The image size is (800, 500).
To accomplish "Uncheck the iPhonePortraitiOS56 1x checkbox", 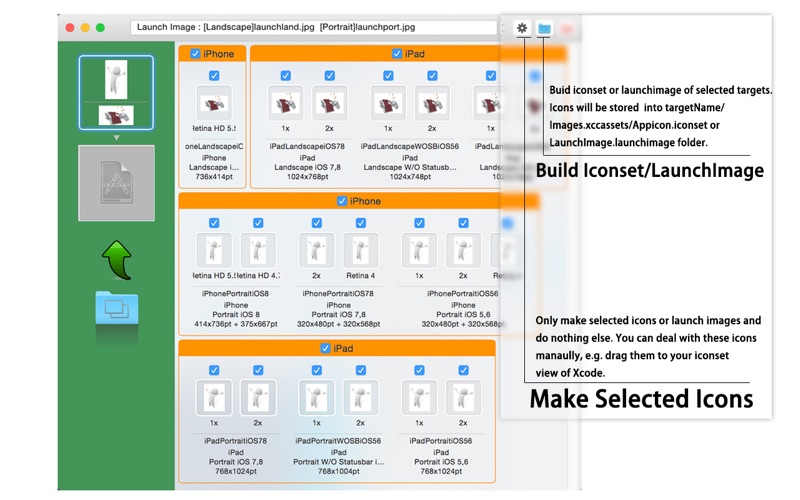I will pos(419,223).
